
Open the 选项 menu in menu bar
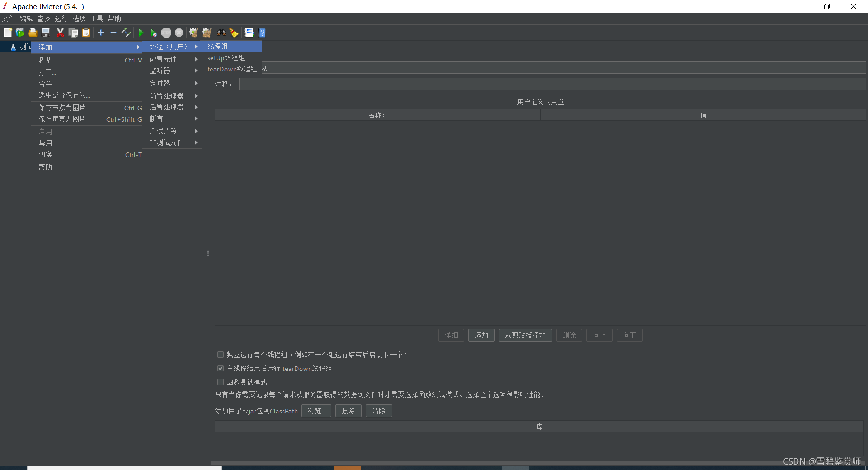[x=79, y=19]
